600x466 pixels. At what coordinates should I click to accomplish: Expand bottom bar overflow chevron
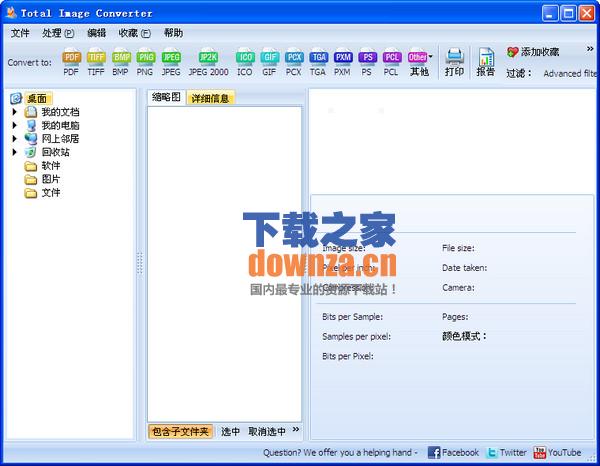pyautogui.click(x=296, y=429)
